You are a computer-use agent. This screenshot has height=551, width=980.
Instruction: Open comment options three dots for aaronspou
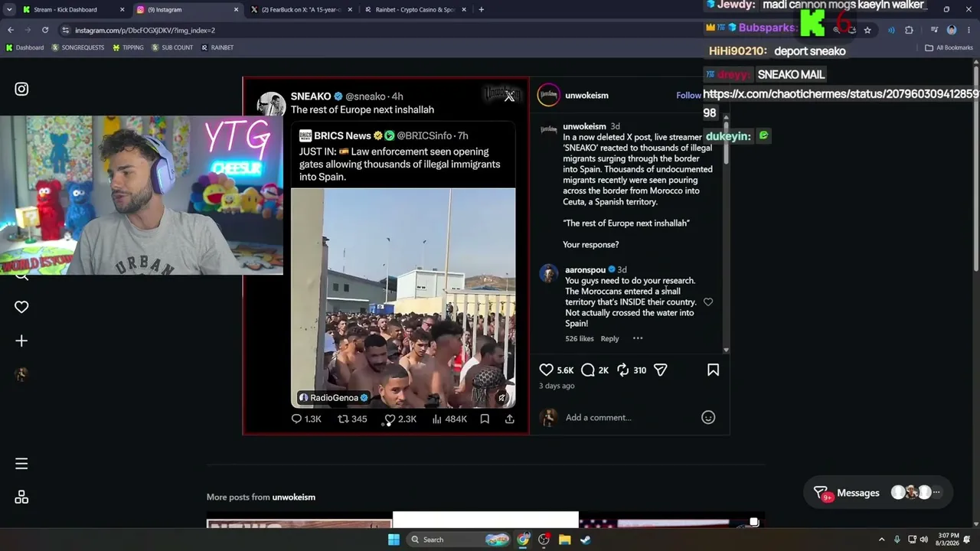point(638,338)
